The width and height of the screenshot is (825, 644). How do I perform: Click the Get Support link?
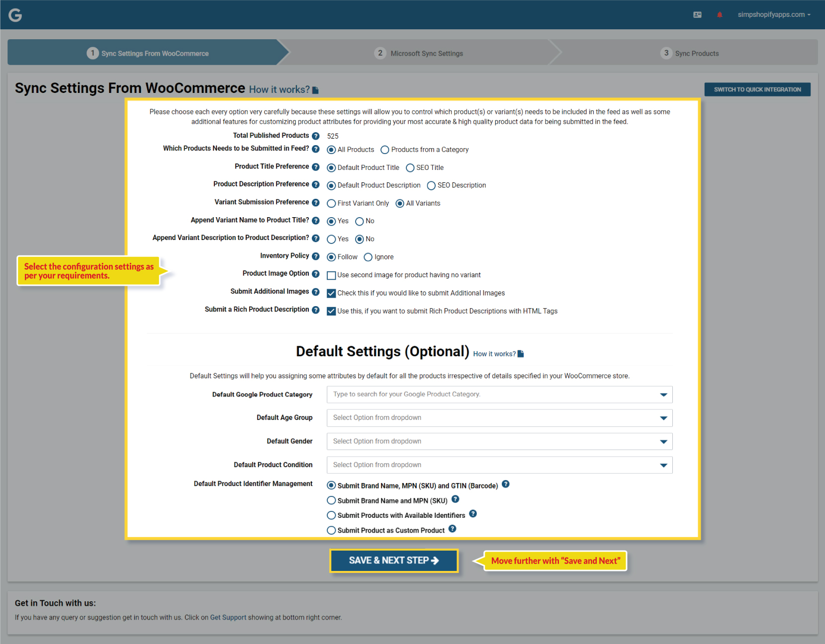[228, 617]
